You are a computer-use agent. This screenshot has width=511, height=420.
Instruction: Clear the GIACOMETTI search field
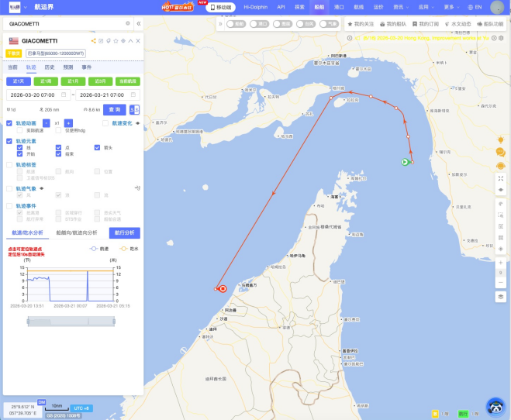tap(127, 23)
